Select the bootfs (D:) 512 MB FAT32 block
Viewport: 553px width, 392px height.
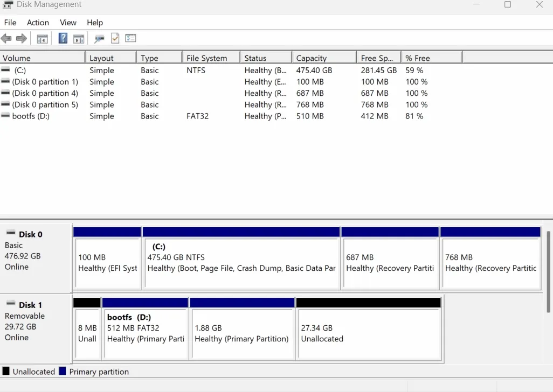point(146,329)
